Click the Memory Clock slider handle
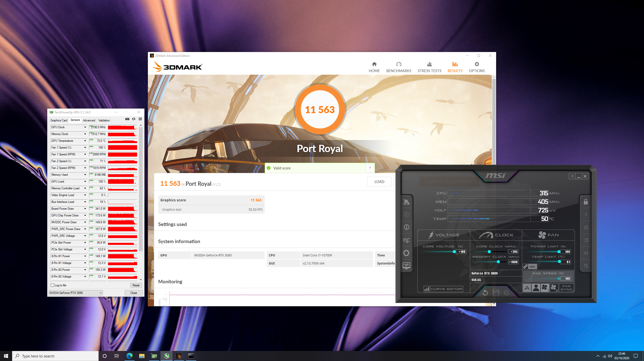The height and width of the screenshot is (361, 644). pyautogui.click(x=498, y=262)
